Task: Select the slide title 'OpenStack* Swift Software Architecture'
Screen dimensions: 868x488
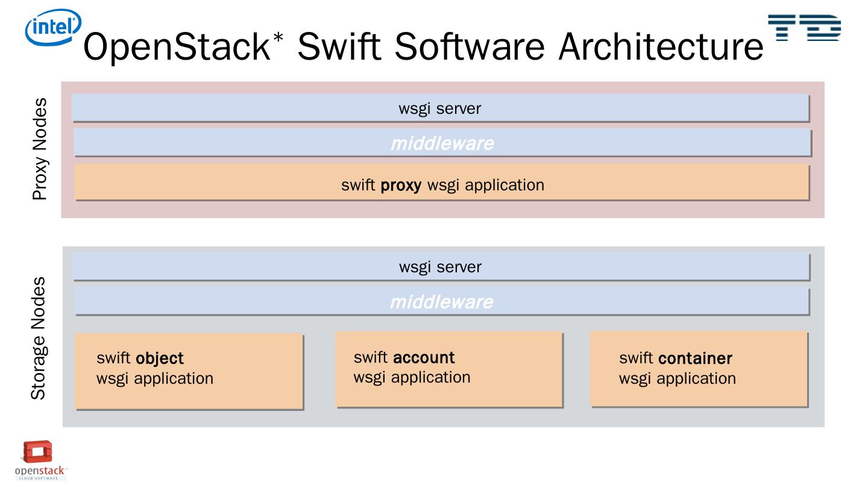Action: click(x=423, y=46)
